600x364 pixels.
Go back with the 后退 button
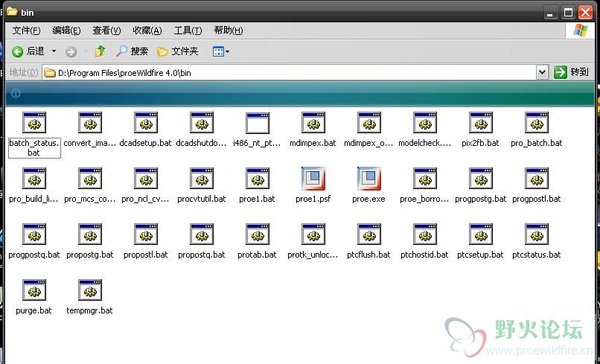coord(29,51)
